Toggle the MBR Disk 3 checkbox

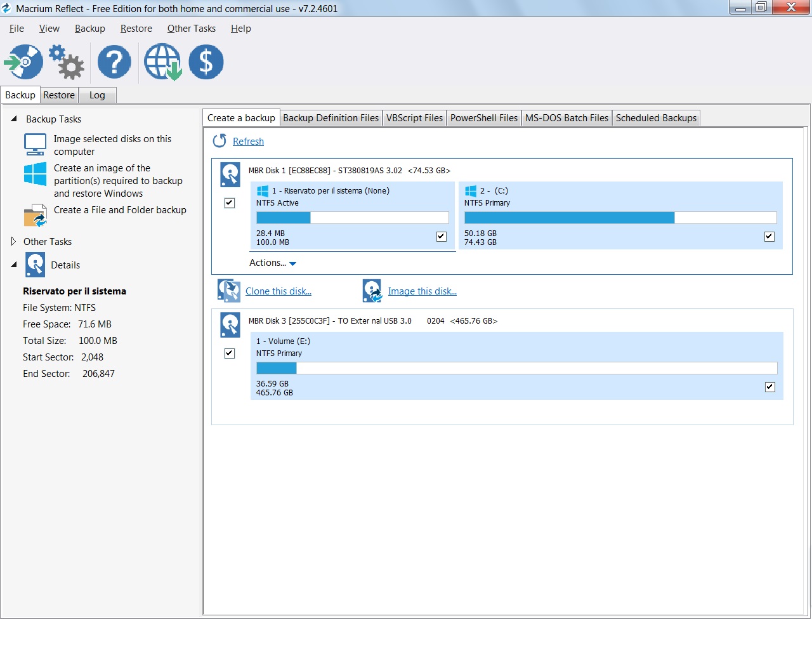[x=230, y=353]
